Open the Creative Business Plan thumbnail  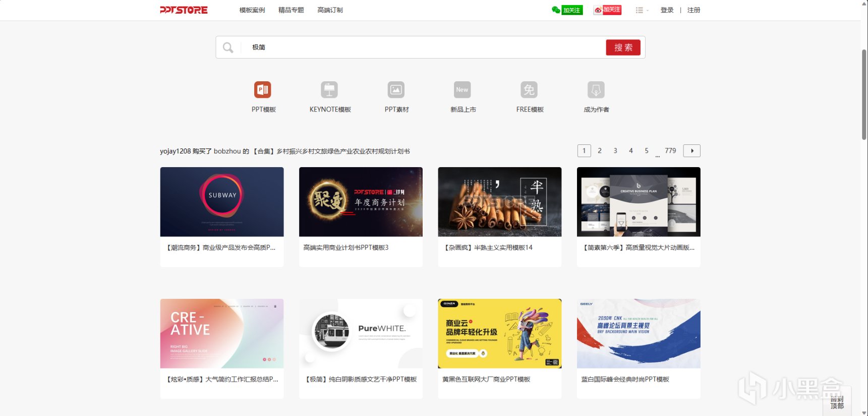coord(639,202)
